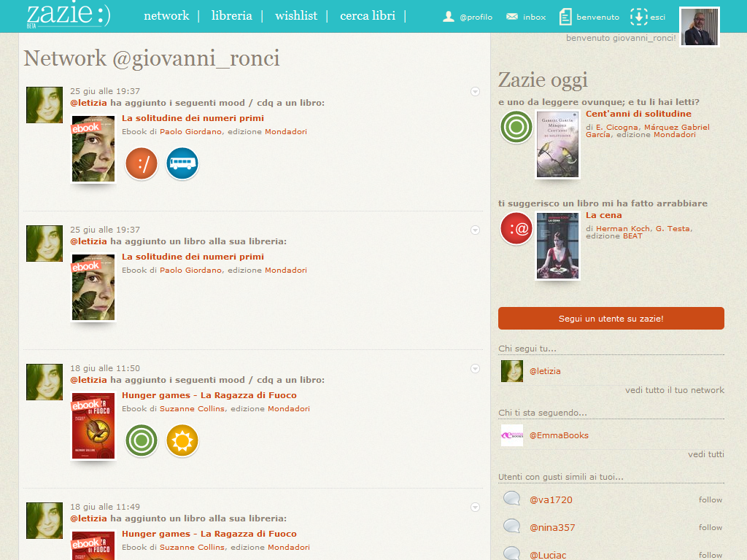This screenshot has height=560, width=747.
Task: Open La cena book title link
Action: (603, 215)
